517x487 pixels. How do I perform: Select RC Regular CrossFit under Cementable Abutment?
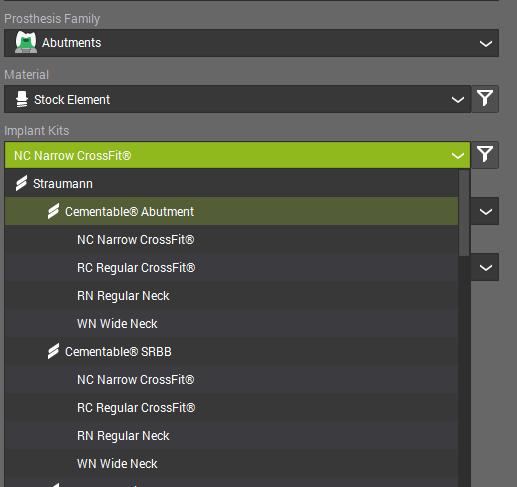(232, 268)
